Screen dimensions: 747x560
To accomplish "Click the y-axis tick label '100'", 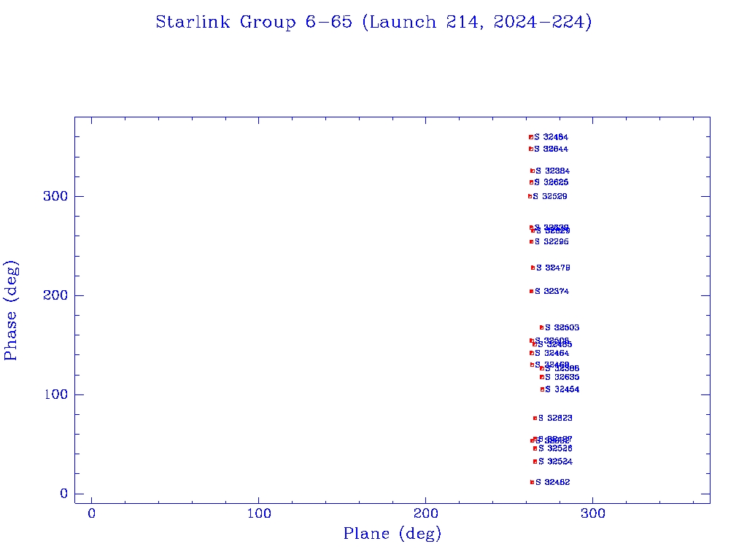I will click(55, 394).
